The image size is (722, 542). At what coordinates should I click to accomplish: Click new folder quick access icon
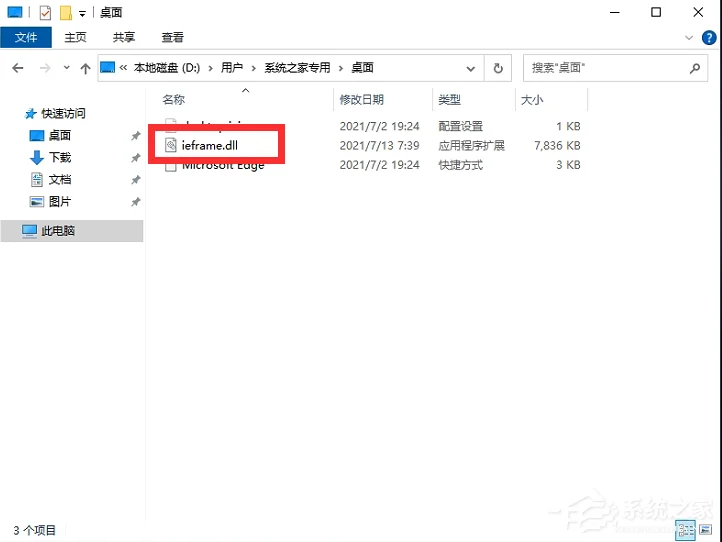(66, 13)
